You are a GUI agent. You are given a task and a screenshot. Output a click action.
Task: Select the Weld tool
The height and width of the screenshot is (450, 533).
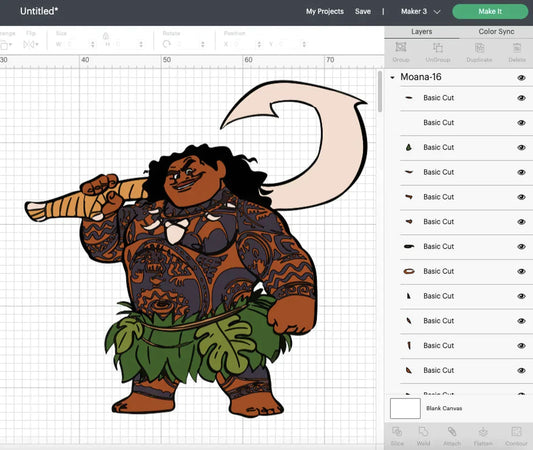coord(424,432)
